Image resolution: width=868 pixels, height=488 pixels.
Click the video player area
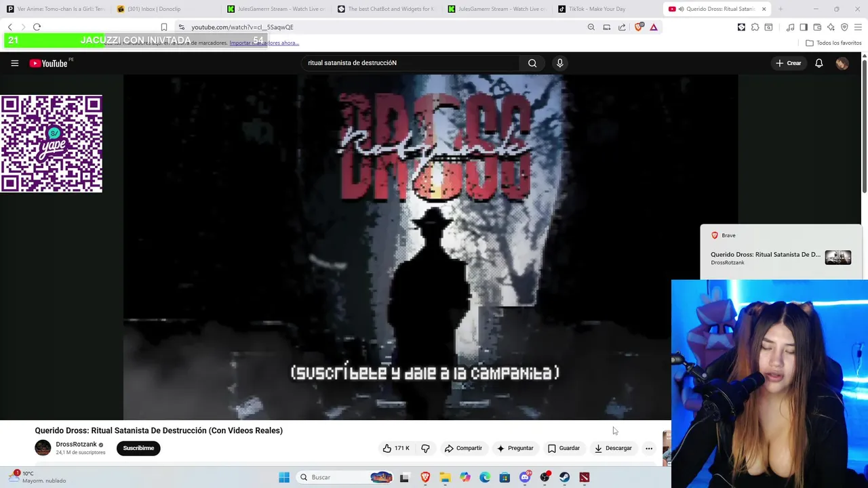click(x=431, y=247)
